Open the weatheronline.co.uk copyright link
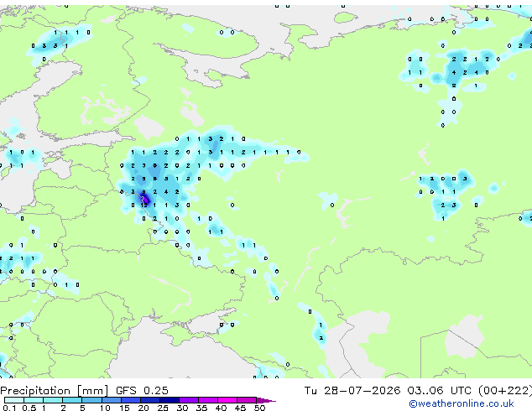Viewport: 532px width, 411px height. click(461, 403)
